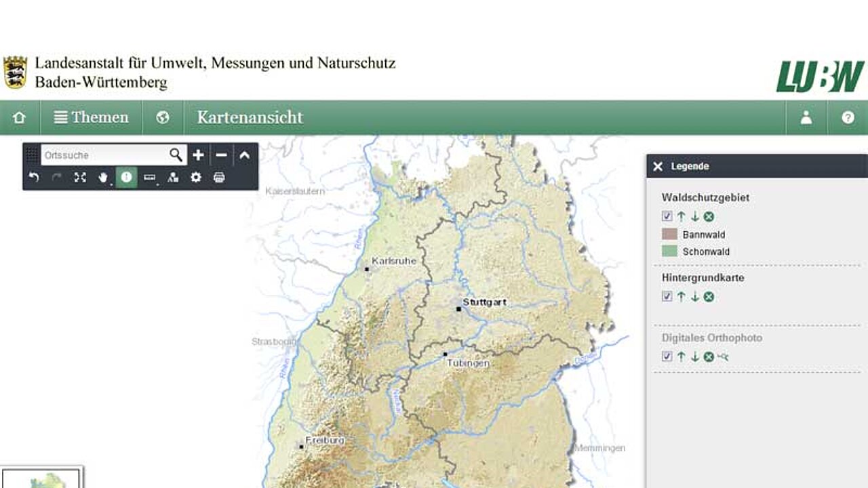The width and height of the screenshot is (868, 488).
Task: Click the Freiburg label on the map
Action: [325, 441]
